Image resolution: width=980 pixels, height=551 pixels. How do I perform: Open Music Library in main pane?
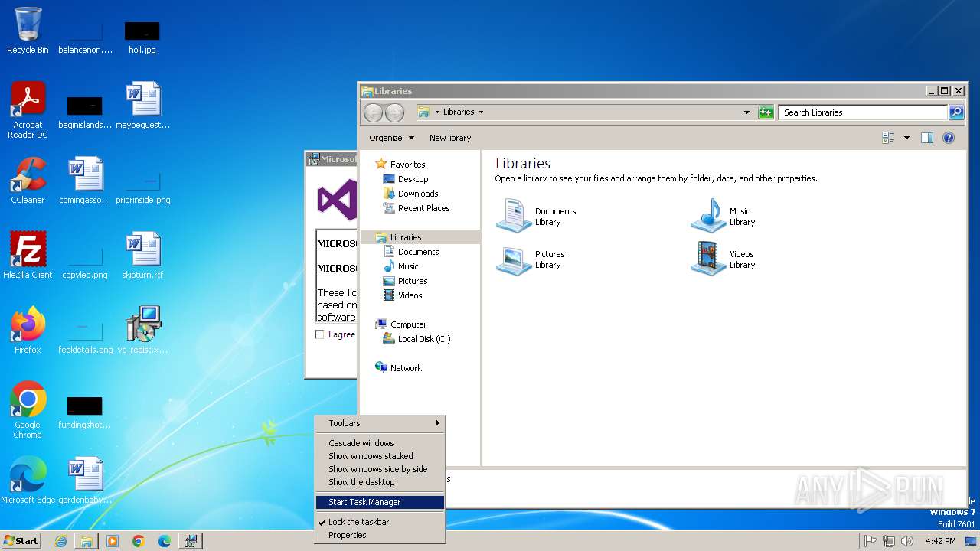pyautogui.click(x=724, y=215)
